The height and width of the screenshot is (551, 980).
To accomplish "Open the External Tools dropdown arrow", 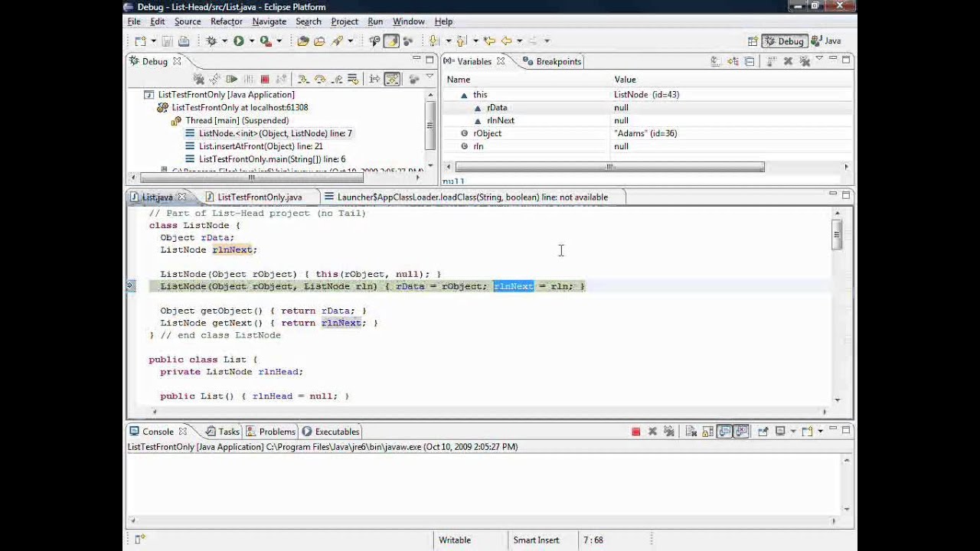I will 279,41.
